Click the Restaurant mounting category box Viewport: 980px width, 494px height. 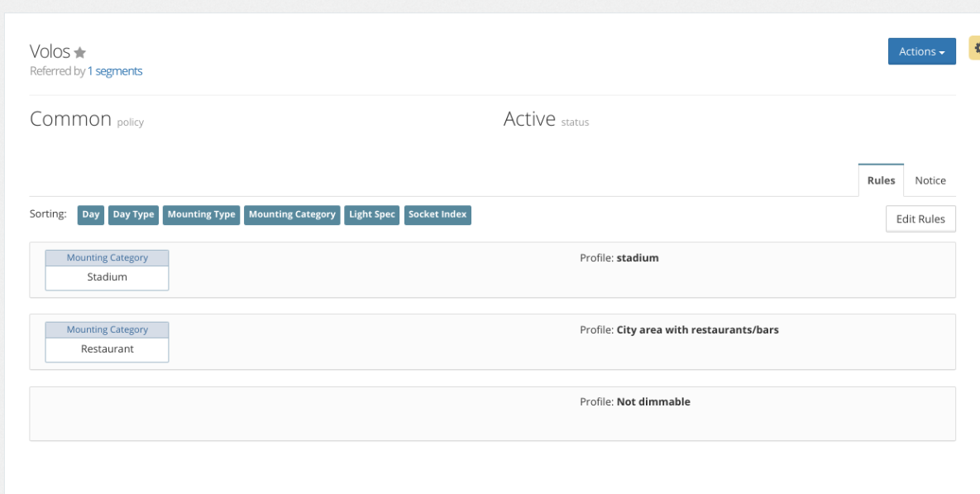pos(107,349)
